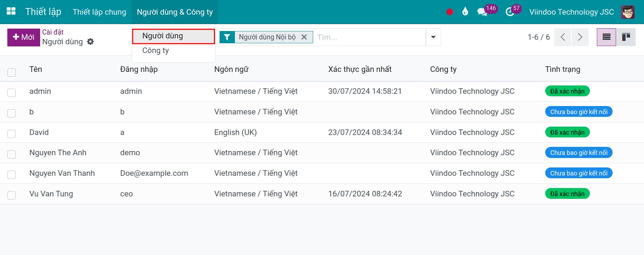
Task: Open Thiết lập chung menu
Action: point(99,12)
